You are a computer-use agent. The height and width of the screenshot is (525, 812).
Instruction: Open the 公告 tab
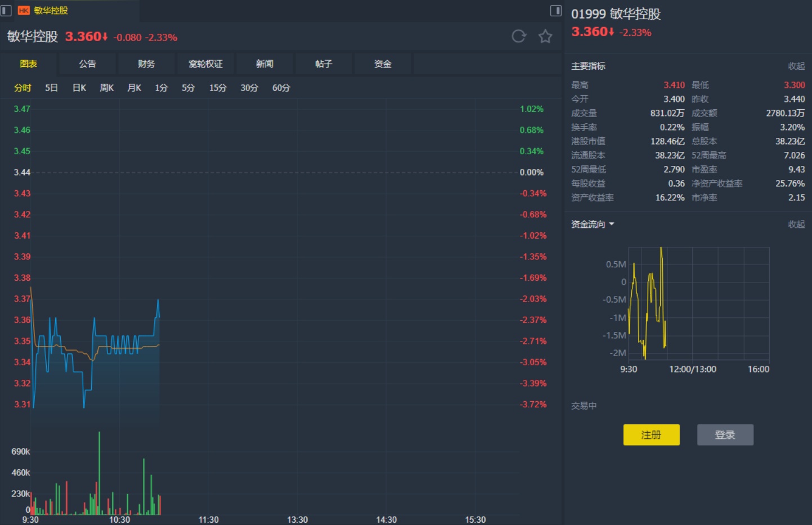(87, 64)
